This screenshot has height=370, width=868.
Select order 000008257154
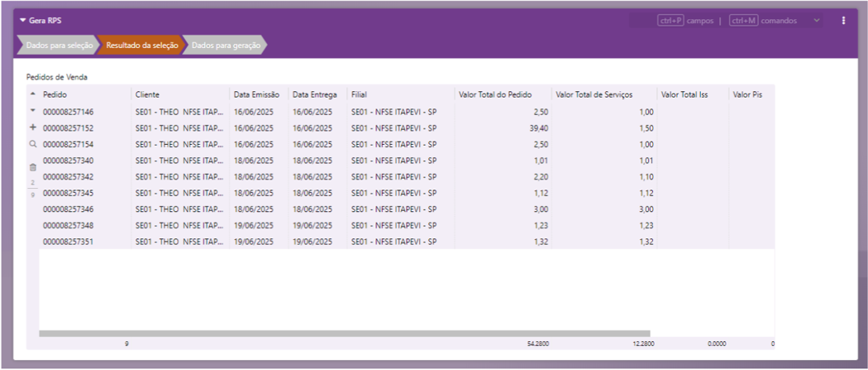coord(68,144)
